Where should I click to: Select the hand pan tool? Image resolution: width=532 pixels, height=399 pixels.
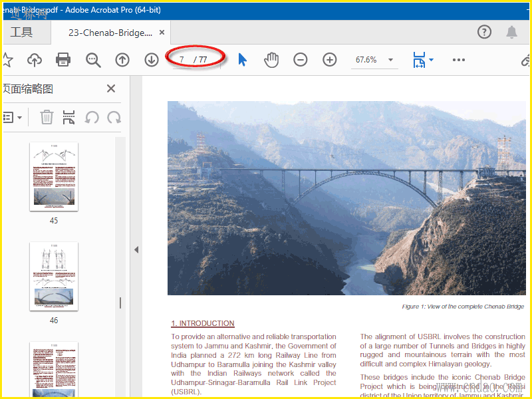pyautogui.click(x=271, y=60)
